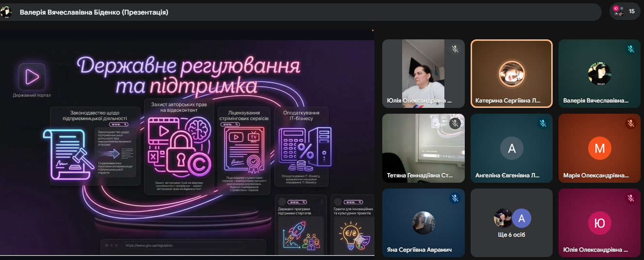Click the muted mic icon on Тетяна Геннадіївна's tile

[x=455, y=123]
